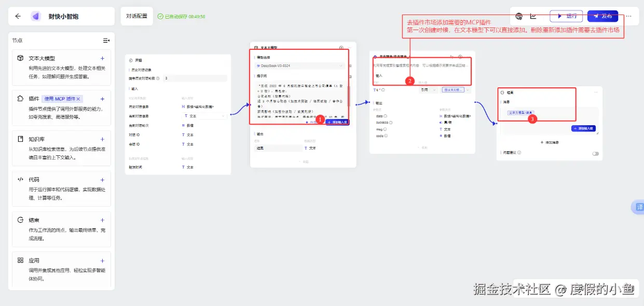The image size is (644, 306).
Task: Remove the 使用 MCP 插件 filter tag
Action: point(78,99)
